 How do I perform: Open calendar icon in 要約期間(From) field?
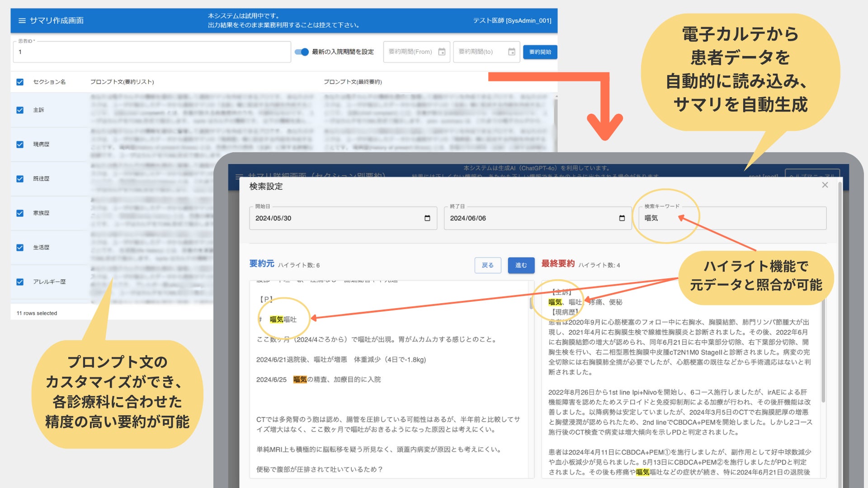tap(442, 52)
